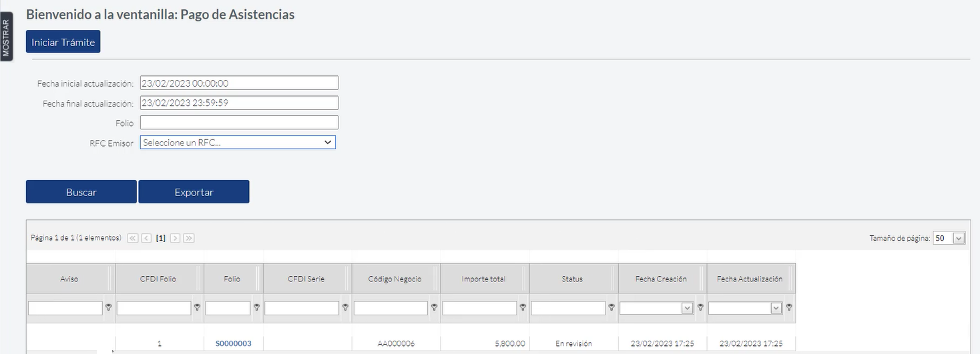This screenshot has height=354, width=980.
Task: Open folio S0000003 link
Action: (x=233, y=343)
